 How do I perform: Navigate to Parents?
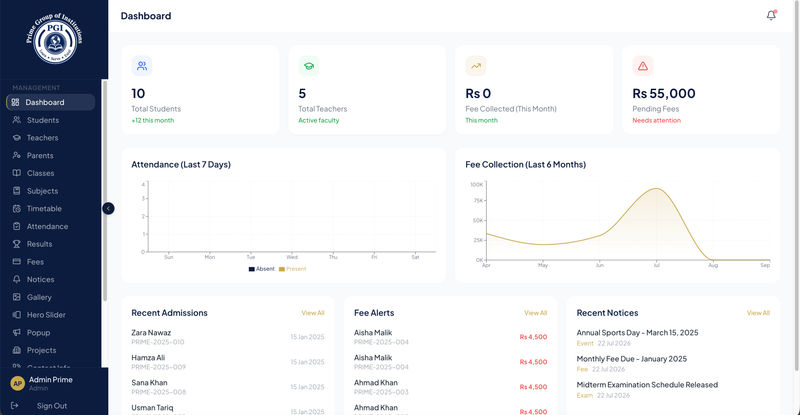[x=51, y=155]
